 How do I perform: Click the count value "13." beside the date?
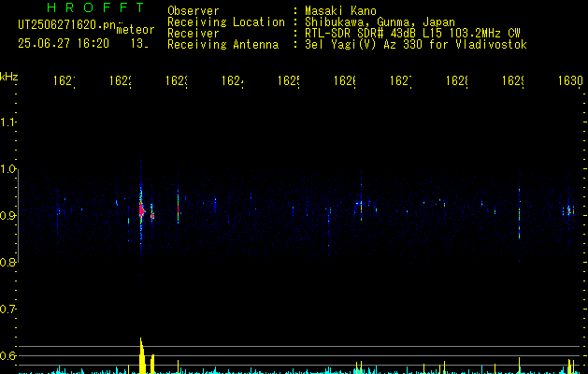[139, 44]
